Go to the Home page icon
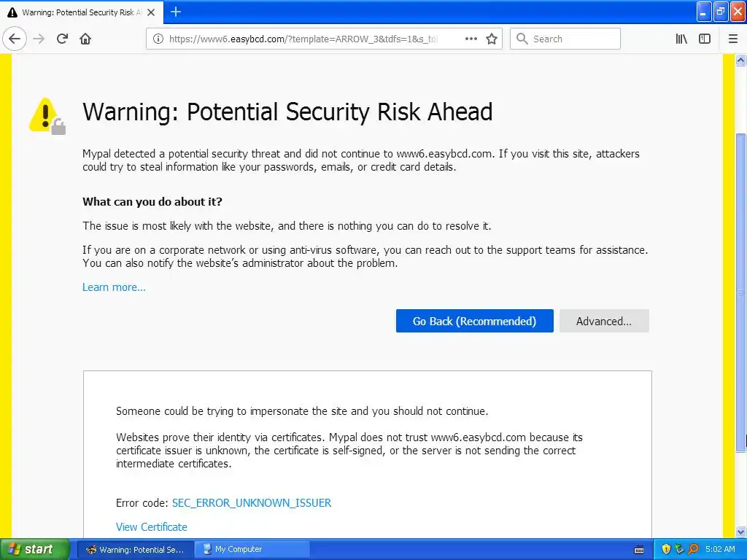Viewport: 747px width, 560px height. coord(85,39)
